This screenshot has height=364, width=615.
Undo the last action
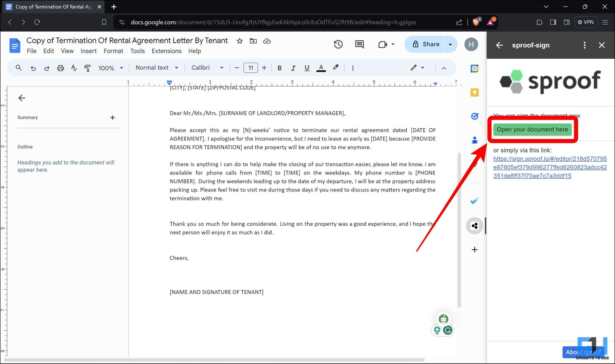[x=33, y=68]
